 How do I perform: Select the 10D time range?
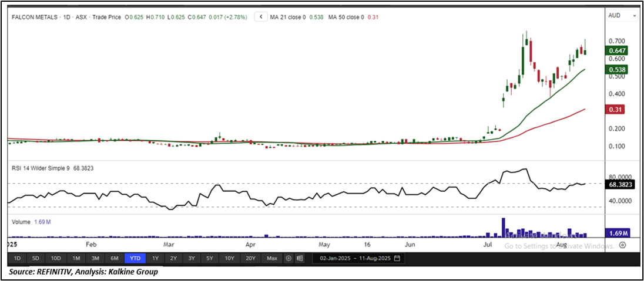tap(55, 259)
